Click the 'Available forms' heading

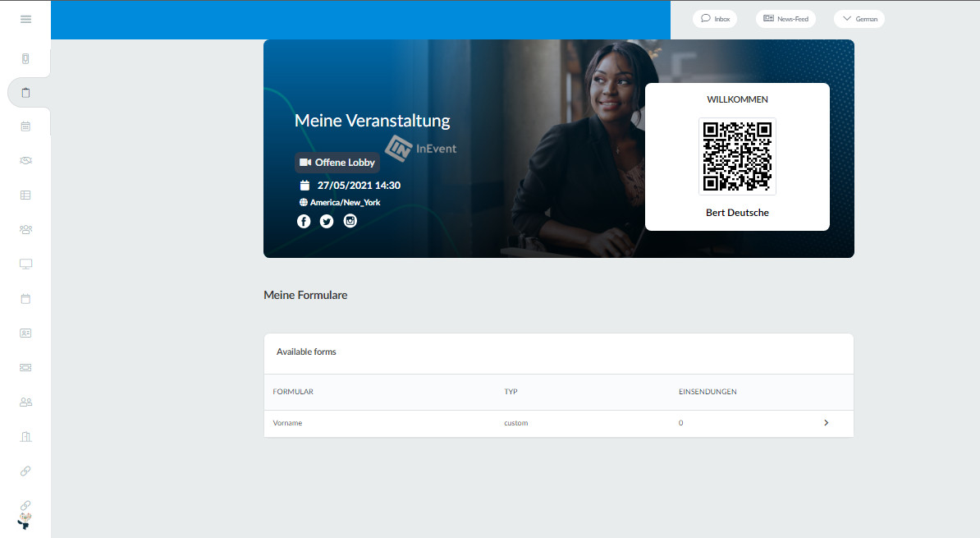[306, 352]
